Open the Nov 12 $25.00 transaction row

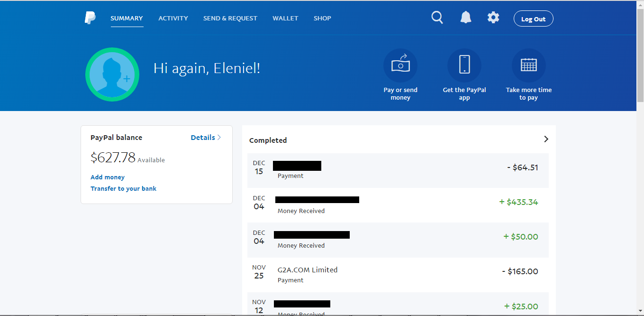[398, 304]
